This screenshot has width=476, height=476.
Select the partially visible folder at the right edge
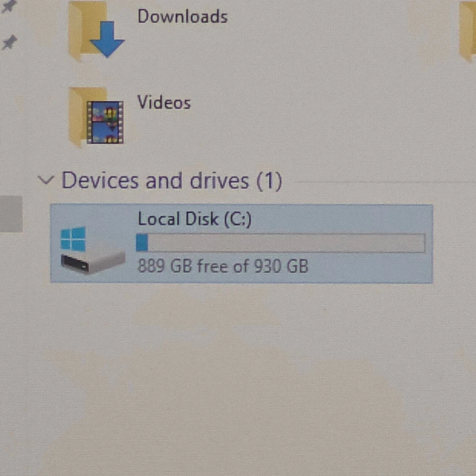(x=467, y=30)
